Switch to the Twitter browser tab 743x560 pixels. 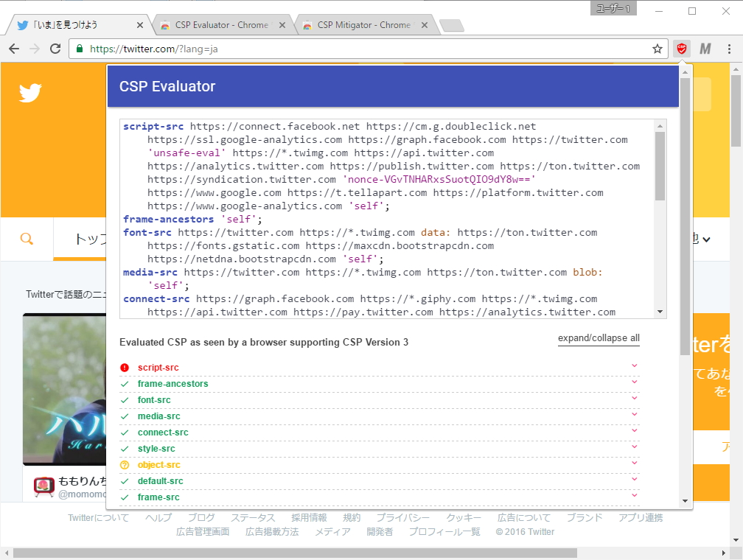[x=78, y=24]
